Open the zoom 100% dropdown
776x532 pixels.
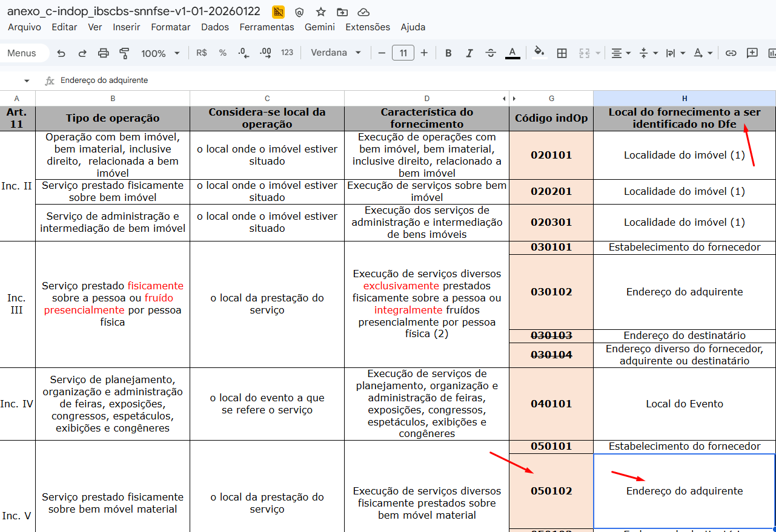pyautogui.click(x=161, y=53)
